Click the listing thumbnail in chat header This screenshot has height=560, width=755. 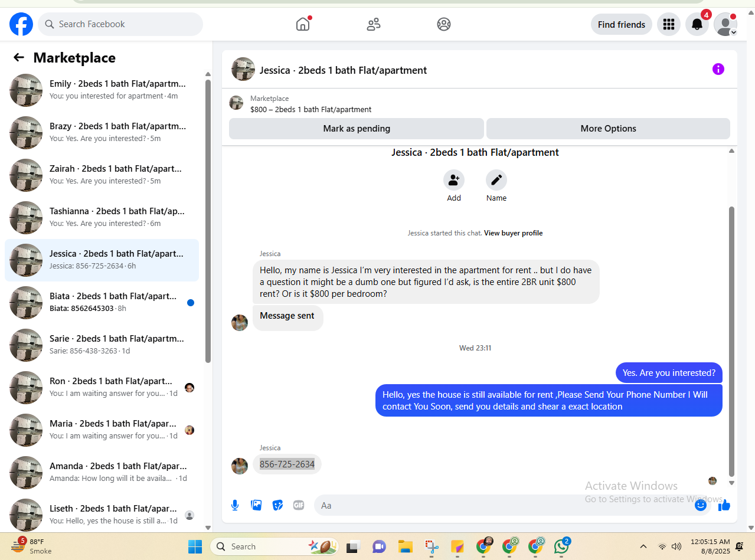243,69
